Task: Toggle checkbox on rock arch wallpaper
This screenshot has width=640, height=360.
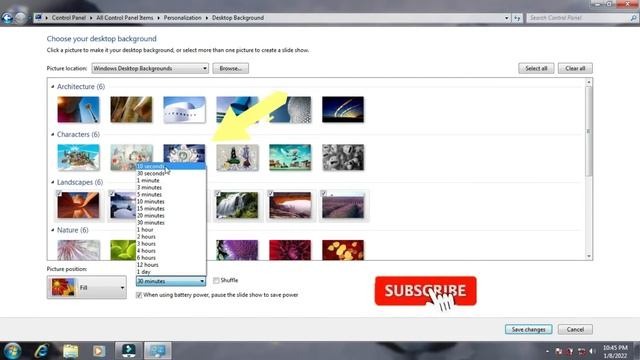Action: 271,193
